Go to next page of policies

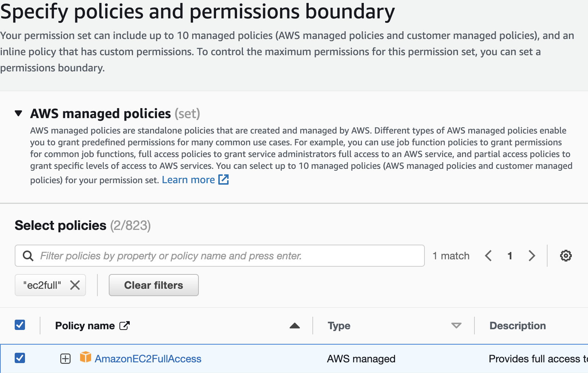click(x=531, y=256)
